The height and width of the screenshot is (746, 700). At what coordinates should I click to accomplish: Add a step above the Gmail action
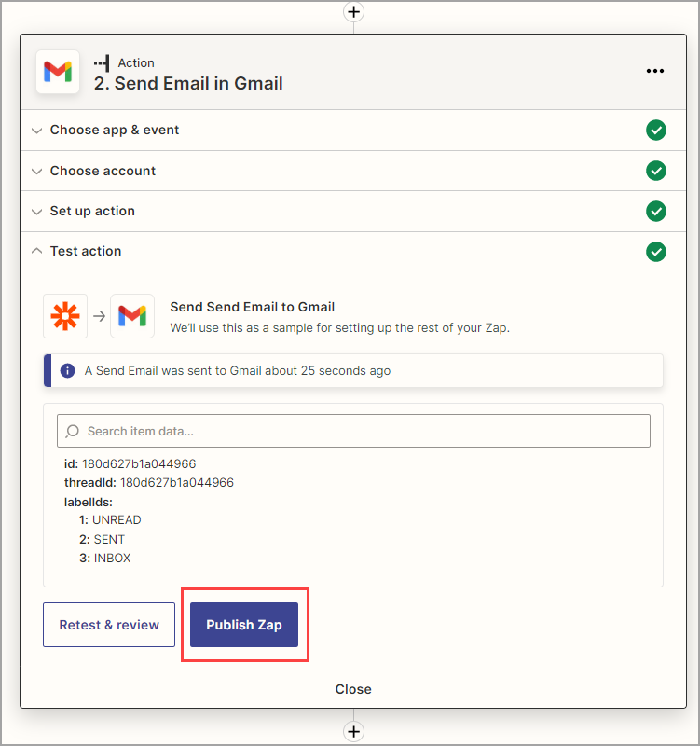(x=353, y=11)
